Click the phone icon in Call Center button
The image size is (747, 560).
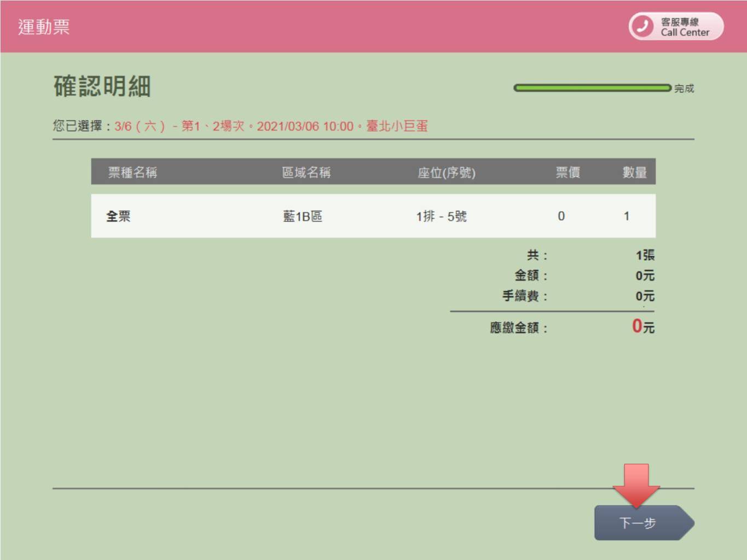pyautogui.click(x=643, y=26)
